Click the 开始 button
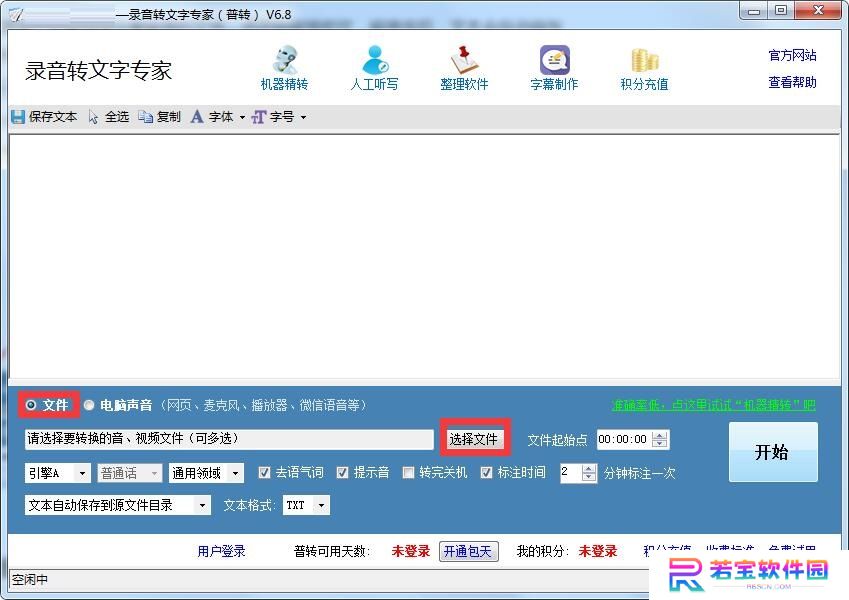 pyautogui.click(x=773, y=452)
